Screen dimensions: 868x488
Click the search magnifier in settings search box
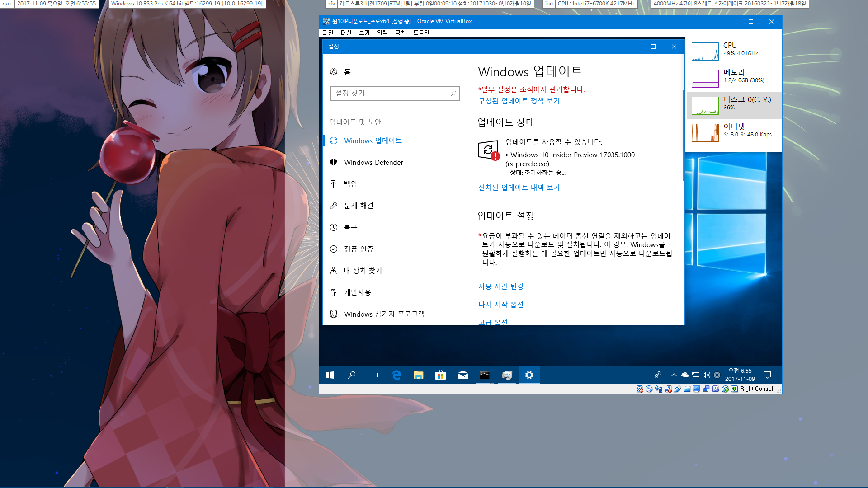click(453, 93)
